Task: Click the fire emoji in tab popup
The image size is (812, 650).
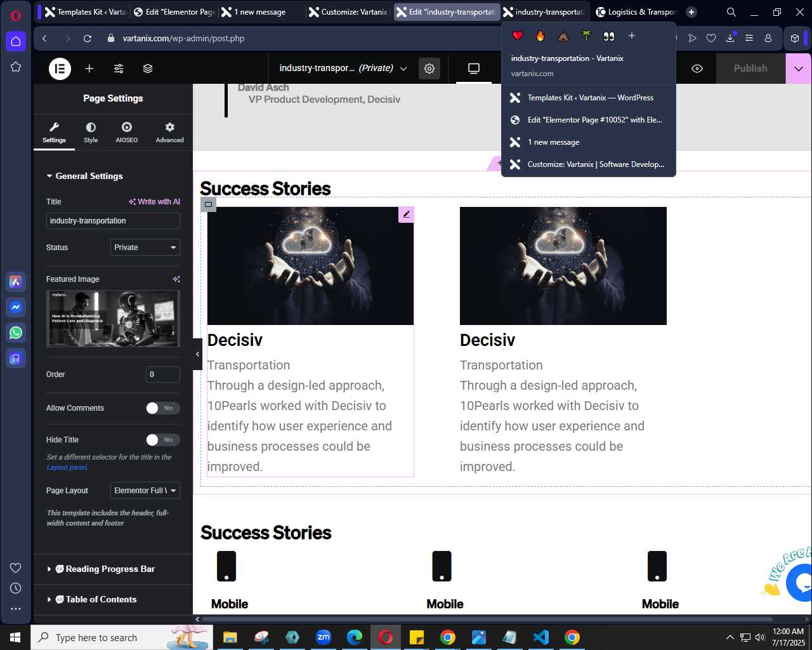Action: click(x=540, y=36)
